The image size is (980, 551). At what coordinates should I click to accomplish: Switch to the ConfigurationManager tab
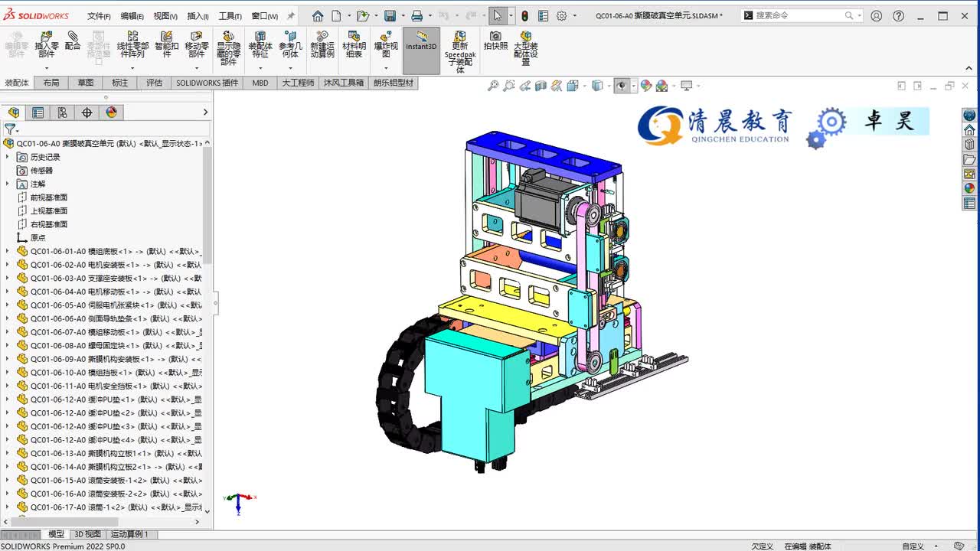(62, 112)
